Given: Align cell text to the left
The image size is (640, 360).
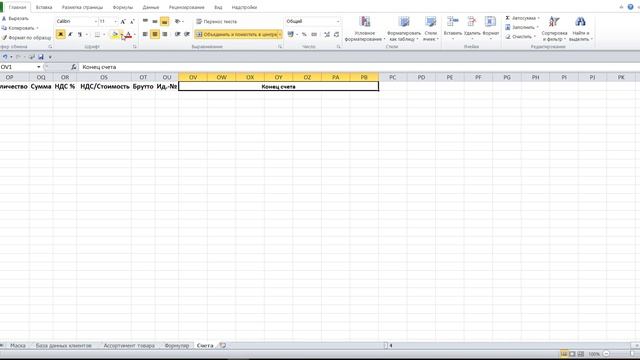Looking at the screenshot, I should (145, 34).
